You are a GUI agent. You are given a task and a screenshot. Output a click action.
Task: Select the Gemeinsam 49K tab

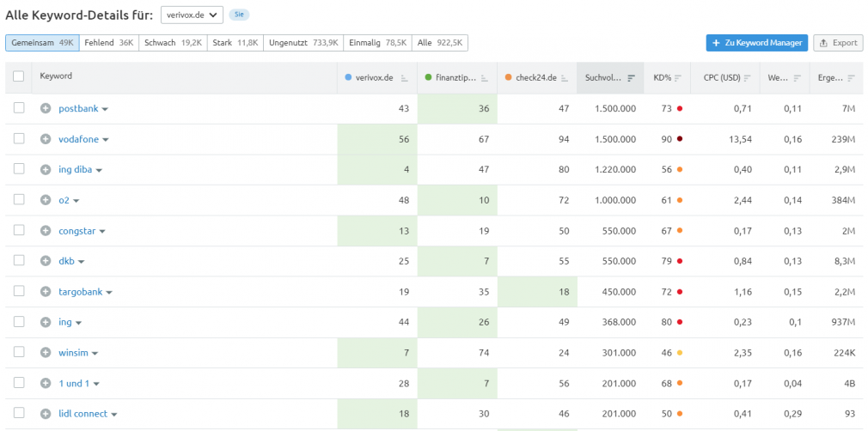(43, 43)
